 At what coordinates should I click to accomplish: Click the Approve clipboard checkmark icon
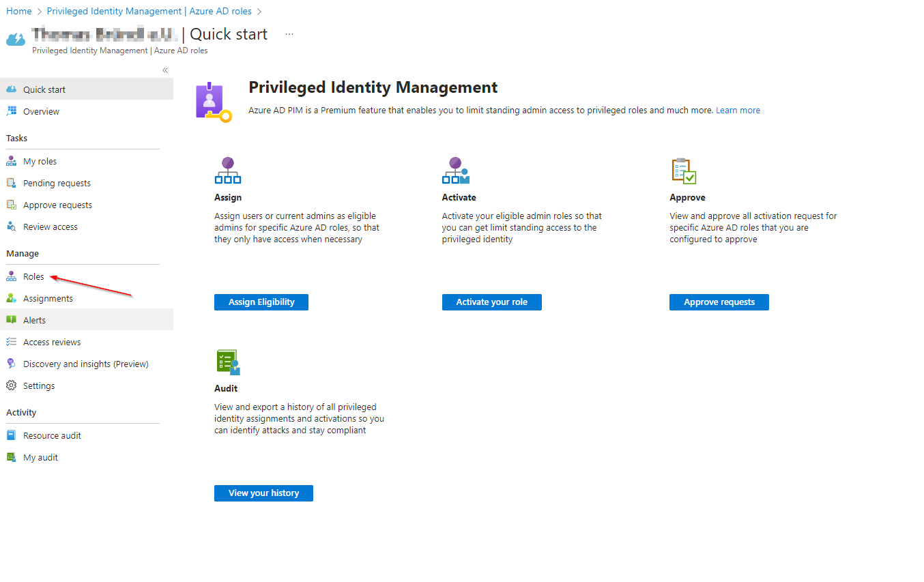683,171
